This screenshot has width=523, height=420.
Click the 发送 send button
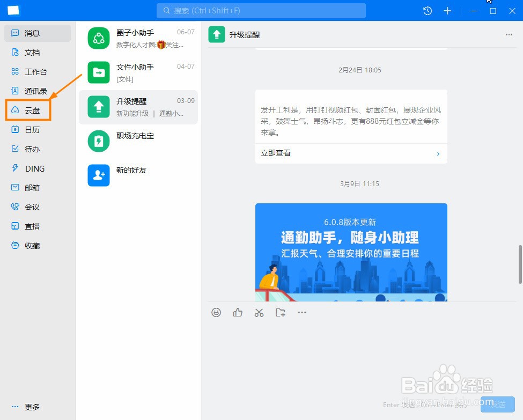[498, 404]
